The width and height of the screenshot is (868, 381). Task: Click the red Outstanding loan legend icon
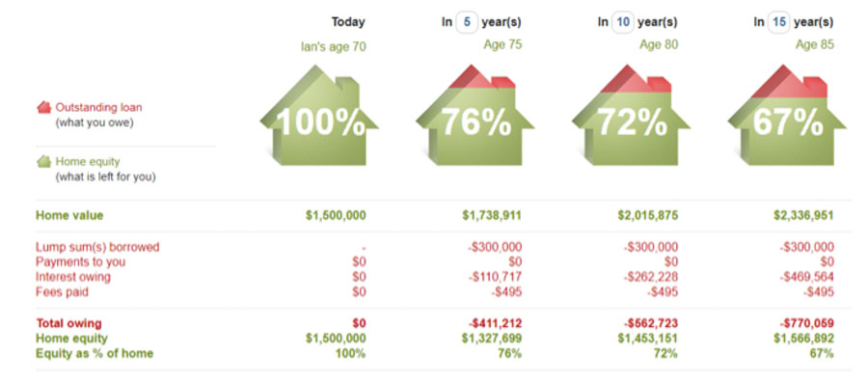click(x=43, y=107)
